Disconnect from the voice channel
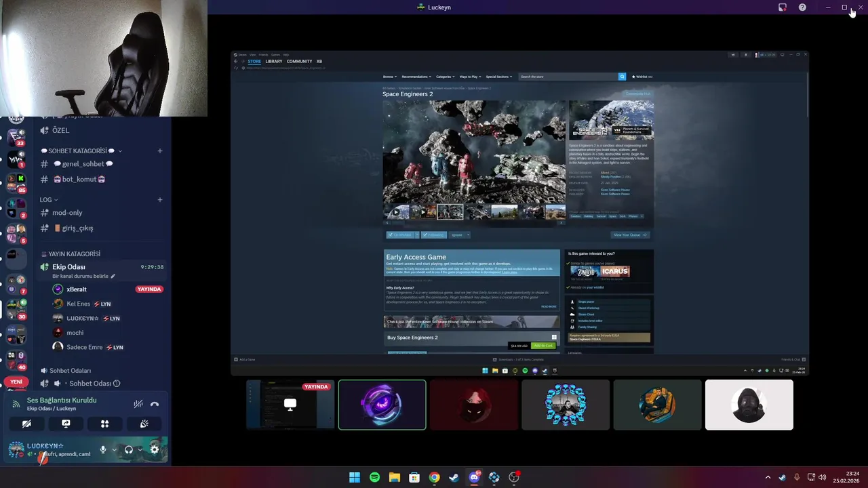This screenshot has width=868, height=488. coord(155,404)
